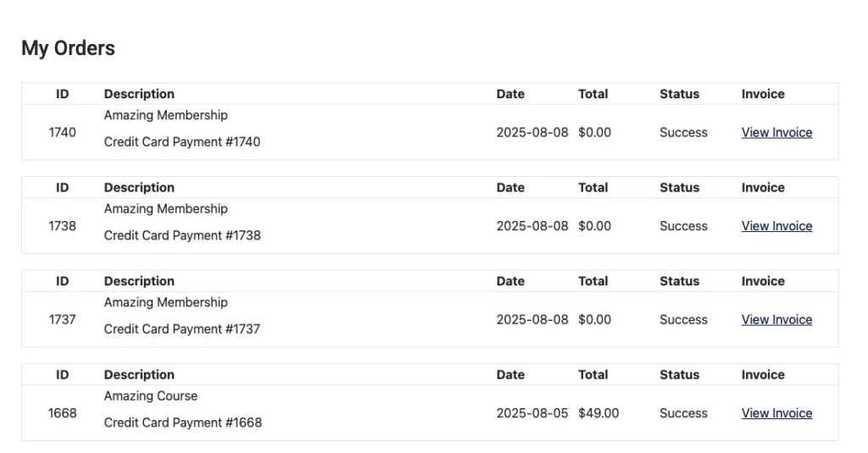868x453 pixels.
Task: Click the 2025-08-05 order date
Action: pyautogui.click(x=532, y=413)
